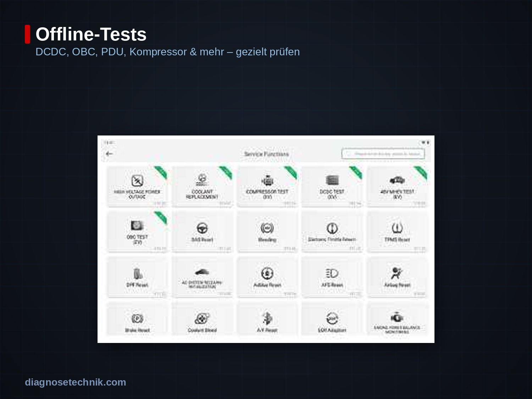This screenshot has width=532, height=399.
Task: Open EGR Adaption function
Action: (x=332, y=319)
